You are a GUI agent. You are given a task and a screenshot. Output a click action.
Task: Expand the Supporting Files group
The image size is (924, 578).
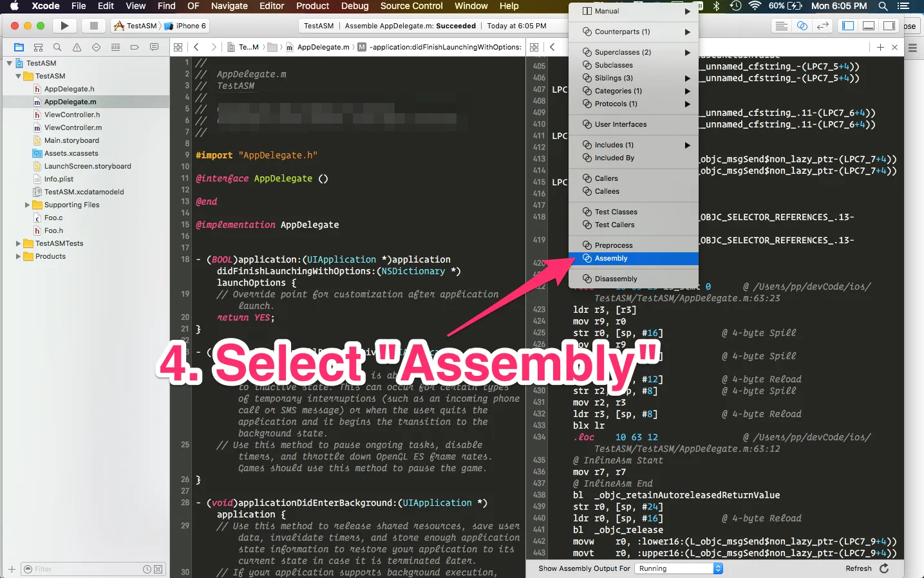pos(27,205)
